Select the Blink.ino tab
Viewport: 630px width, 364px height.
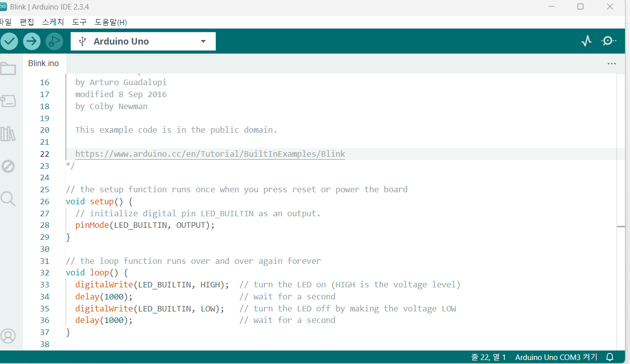coord(44,64)
